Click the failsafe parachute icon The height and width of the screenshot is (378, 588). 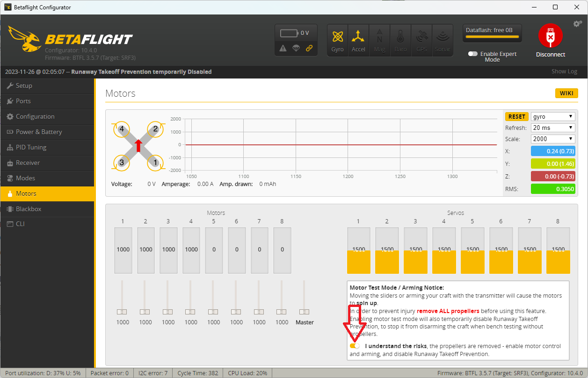point(296,48)
